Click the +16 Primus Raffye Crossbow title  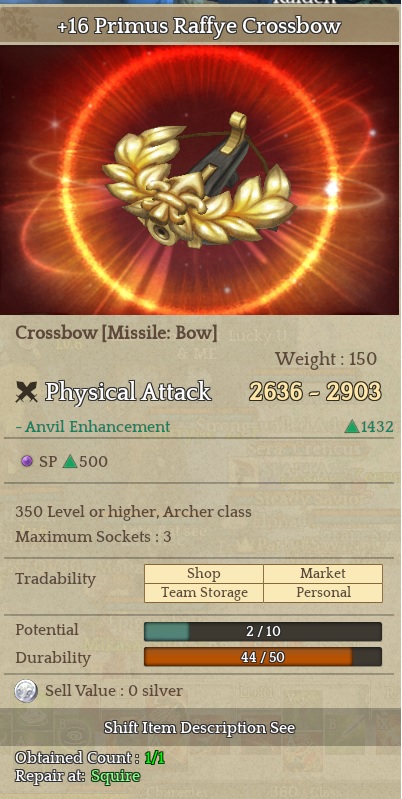point(199,26)
